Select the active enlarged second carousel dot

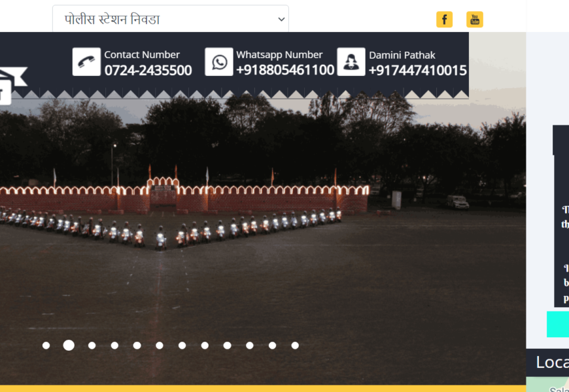click(x=69, y=346)
